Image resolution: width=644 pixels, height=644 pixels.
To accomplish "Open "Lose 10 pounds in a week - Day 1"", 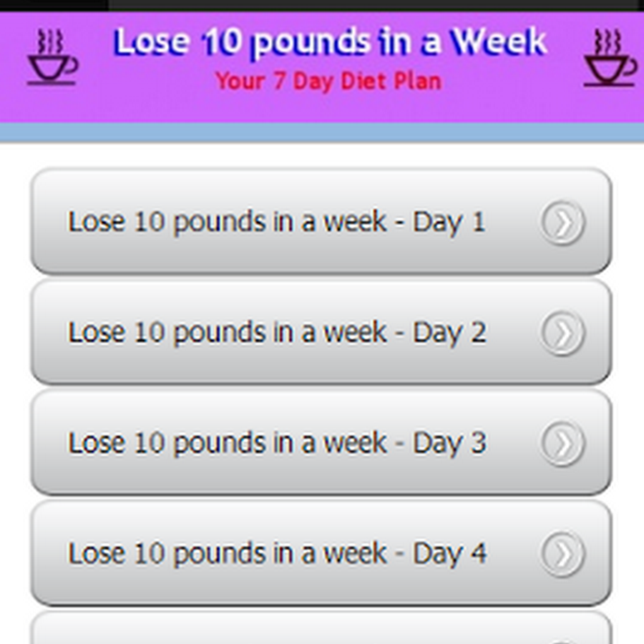I will (276, 222).
